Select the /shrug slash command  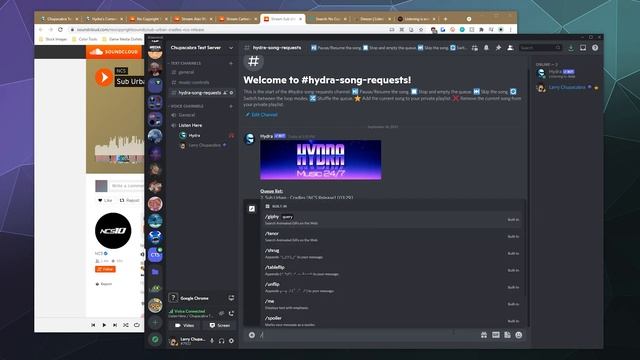[x=392, y=253]
